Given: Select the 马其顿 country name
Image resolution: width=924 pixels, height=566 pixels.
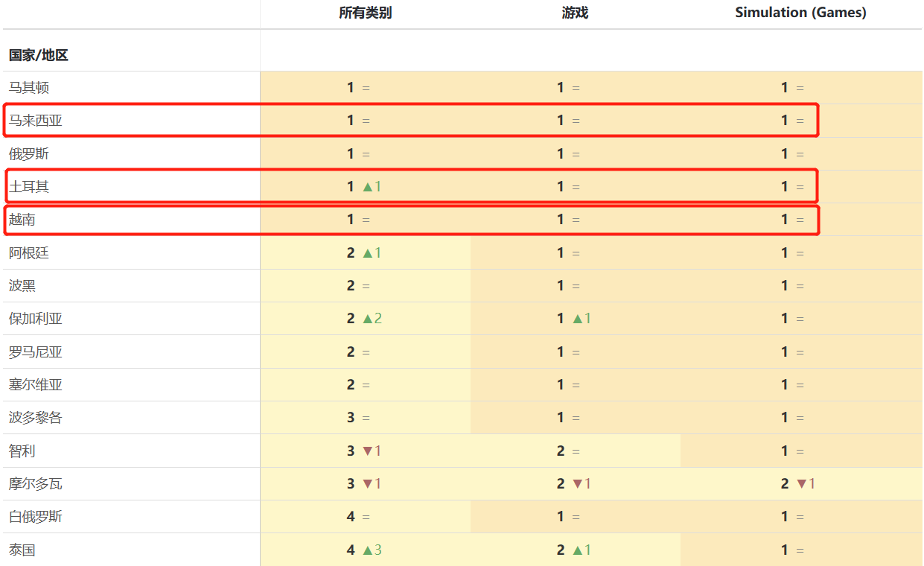Looking at the screenshot, I should 29,88.
